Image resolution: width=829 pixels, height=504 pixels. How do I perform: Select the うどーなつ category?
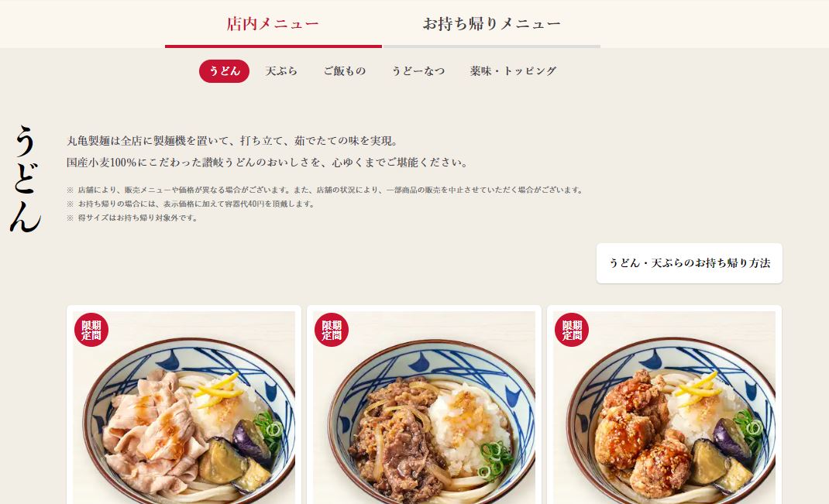pyautogui.click(x=418, y=70)
